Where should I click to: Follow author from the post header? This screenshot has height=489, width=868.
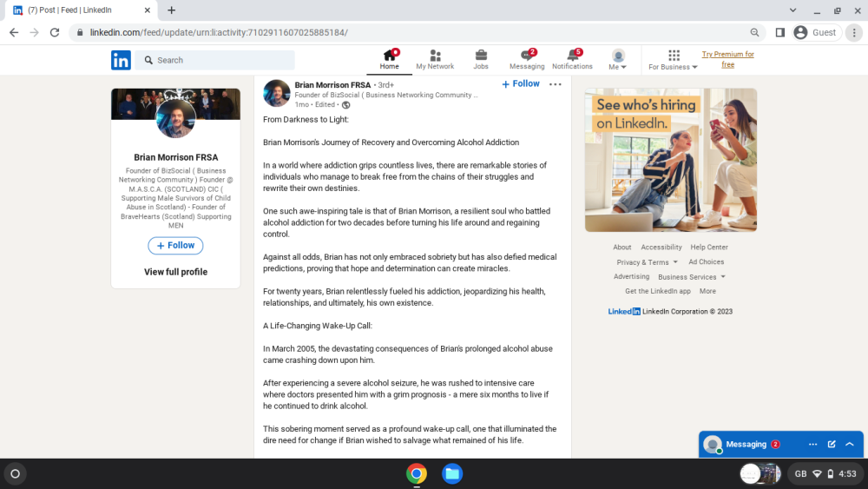pos(520,83)
